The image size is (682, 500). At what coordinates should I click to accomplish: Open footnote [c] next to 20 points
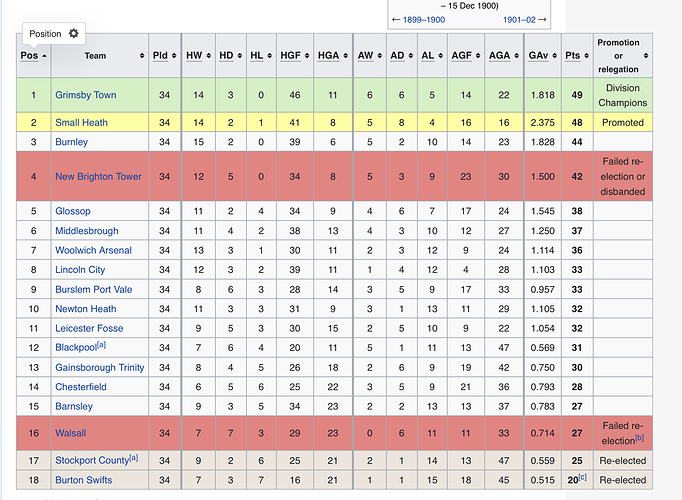(x=582, y=477)
